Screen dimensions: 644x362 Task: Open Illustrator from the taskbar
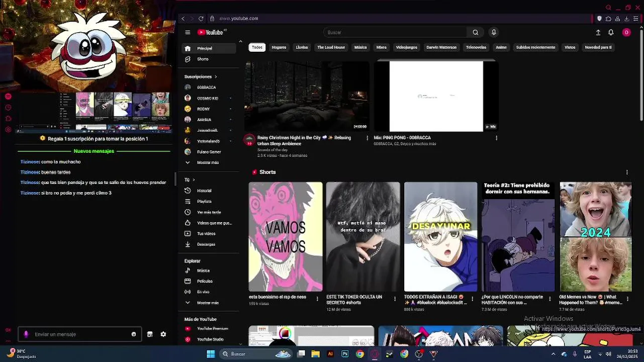point(330,354)
